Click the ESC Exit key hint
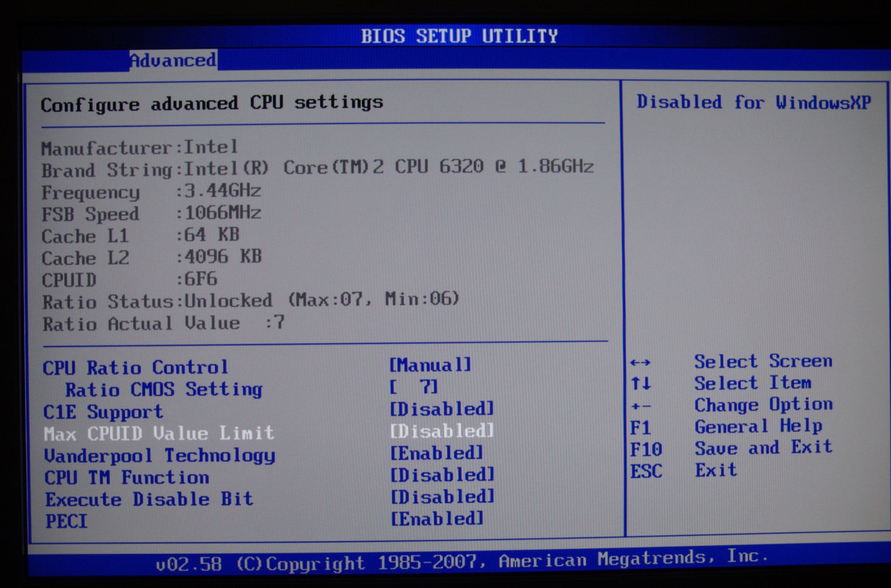The image size is (891, 588). coord(683,470)
